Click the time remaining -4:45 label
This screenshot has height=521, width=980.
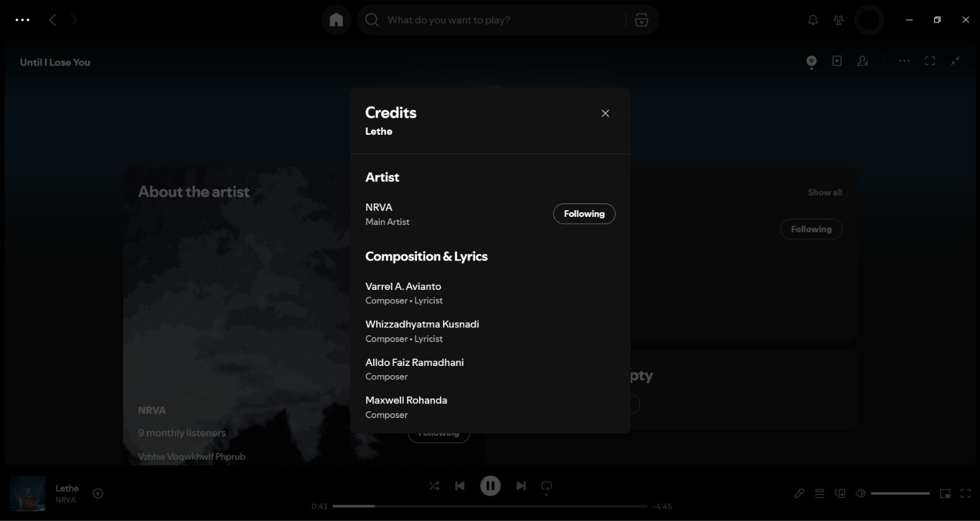click(x=662, y=507)
